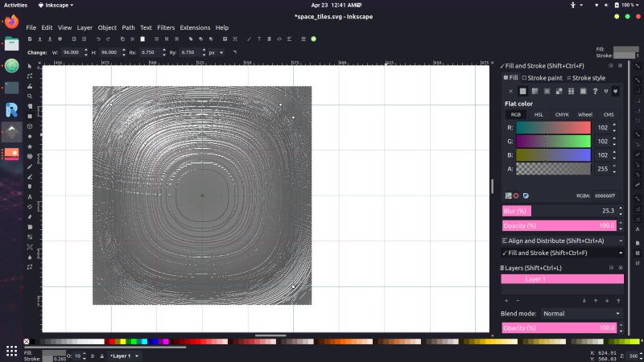The image size is (644, 362).
Task: Click the Save document toolbar icon
Action: pyautogui.click(x=50, y=39)
